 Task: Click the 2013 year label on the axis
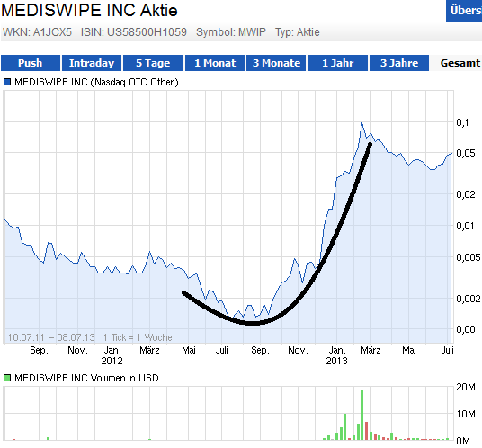(x=336, y=361)
